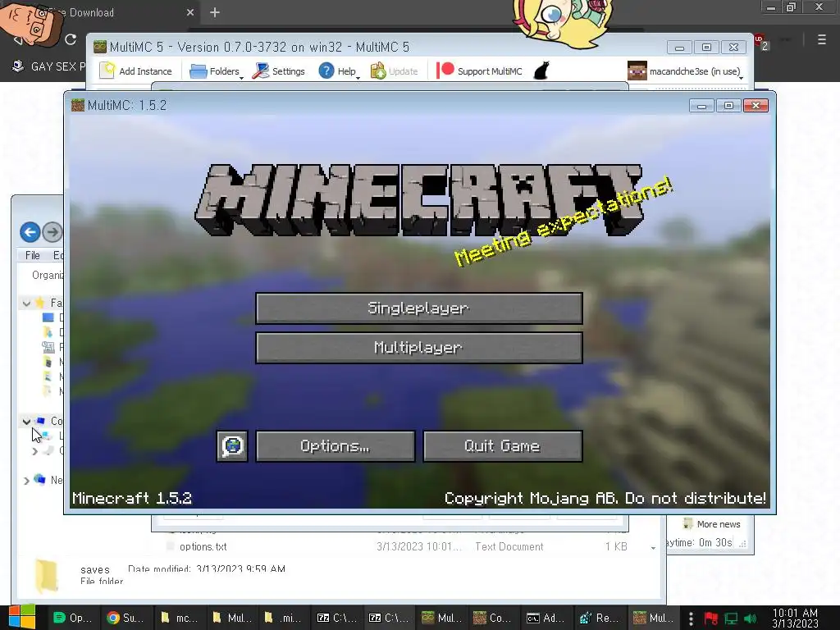This screenshot has width=840, height=630.
Task: Click the file list scrollbar down arrow
Action: pos(653,547)
